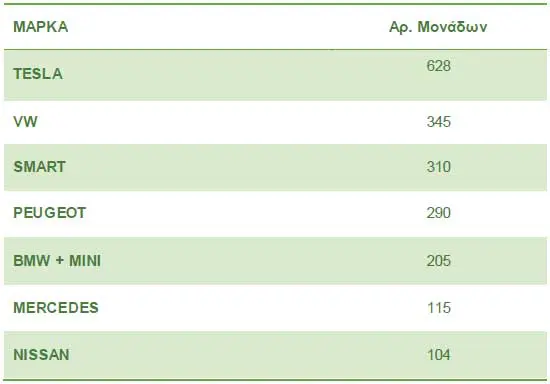Select the number 345 for VW

click(438, 122)
